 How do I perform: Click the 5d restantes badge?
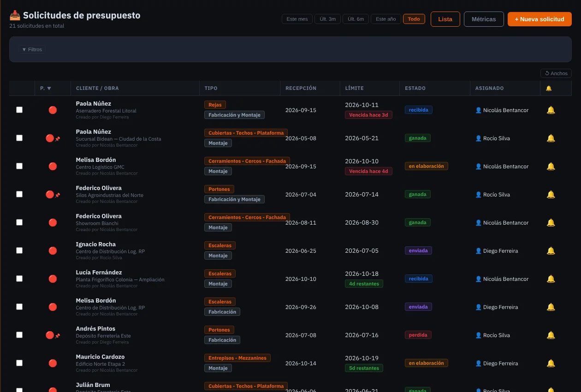pyautogui.click(x=364, y=368)
